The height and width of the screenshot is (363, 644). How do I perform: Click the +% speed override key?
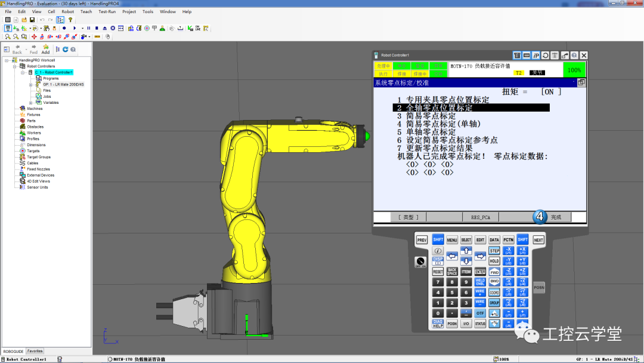[494, 313]
